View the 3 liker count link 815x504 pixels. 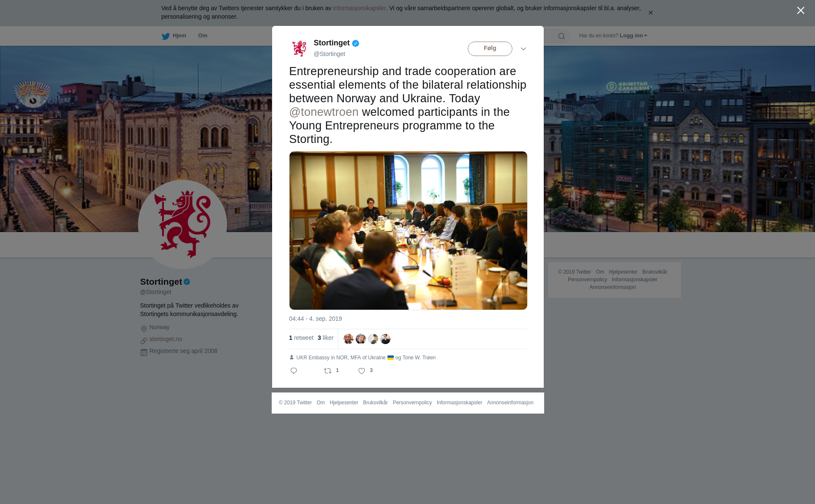coord(326,338)
